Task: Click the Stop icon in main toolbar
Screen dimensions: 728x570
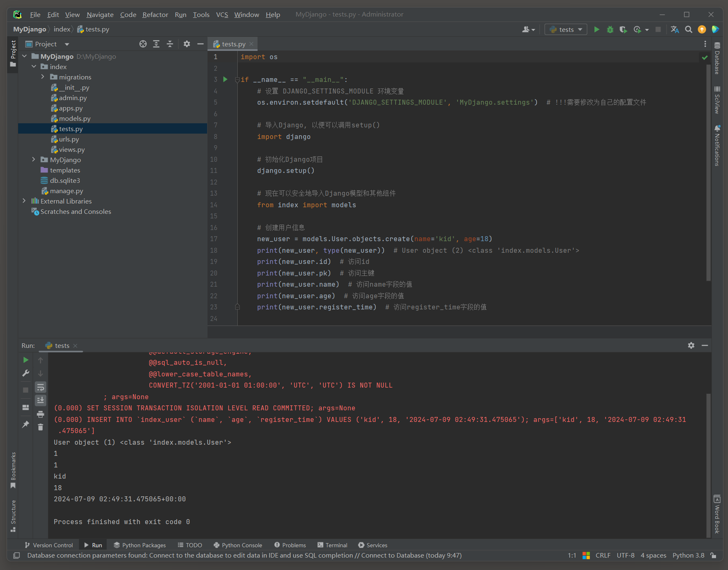Action: click(658, 29)
